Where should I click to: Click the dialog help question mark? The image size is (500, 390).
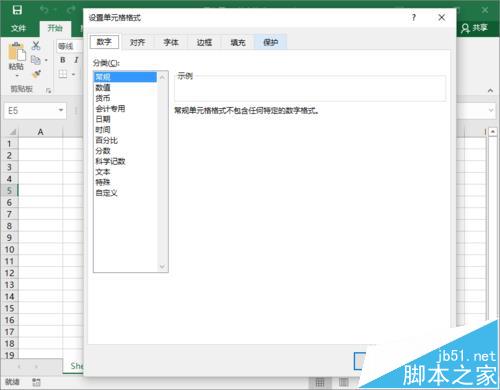pos(414,17)
